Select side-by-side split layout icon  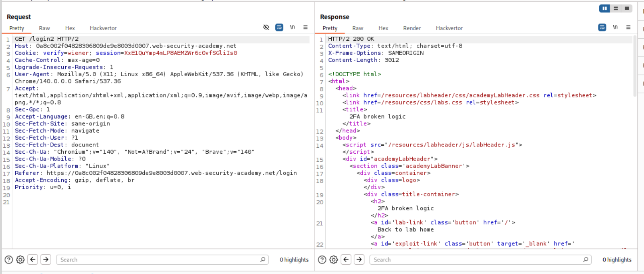click(605, 8)
